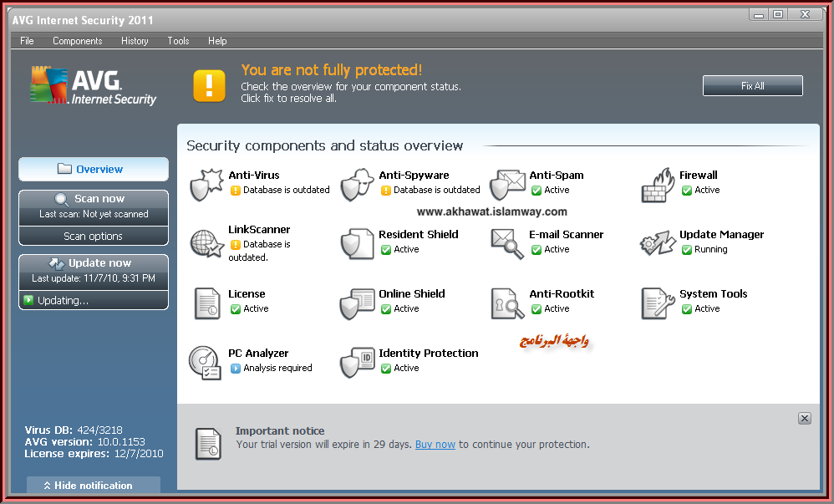Click the Important notice document icon
Screen dimensions: 834x504
pos(209,444)
